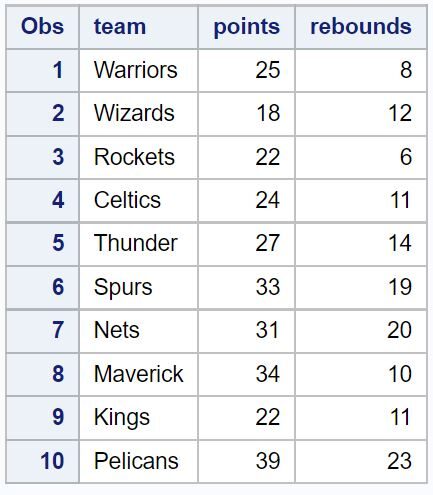433x495 pixels.
Task: Select observation number 10 row header
Action: pos(42,461)
